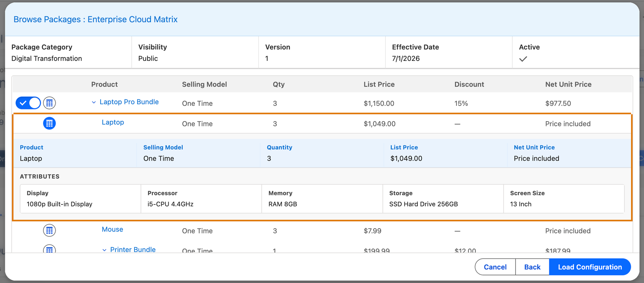Screen dimensions: 644x283
Task: Open details icon for Mouse row
Action: click(x=50, y=230)
